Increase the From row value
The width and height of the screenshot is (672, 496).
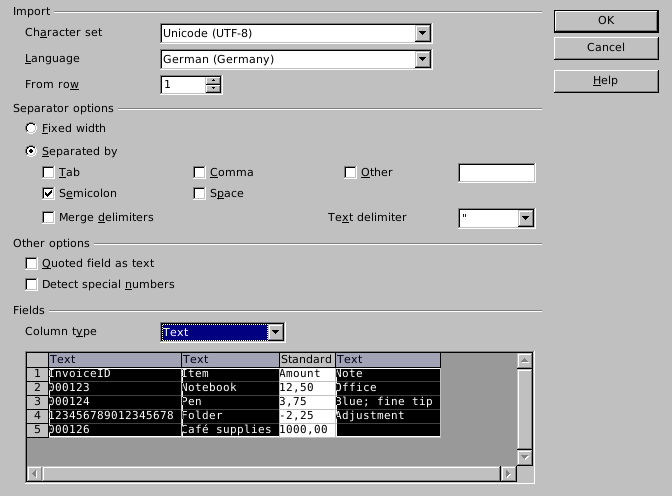213,81
